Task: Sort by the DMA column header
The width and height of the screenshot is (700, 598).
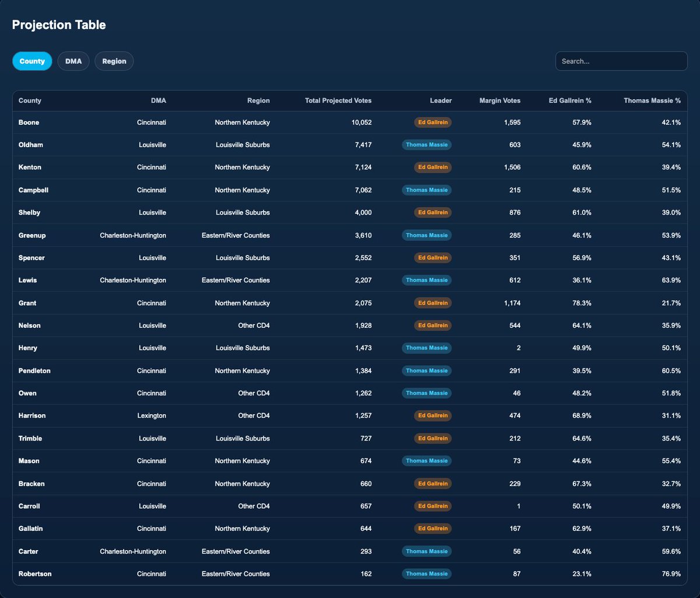Action: 158,100
